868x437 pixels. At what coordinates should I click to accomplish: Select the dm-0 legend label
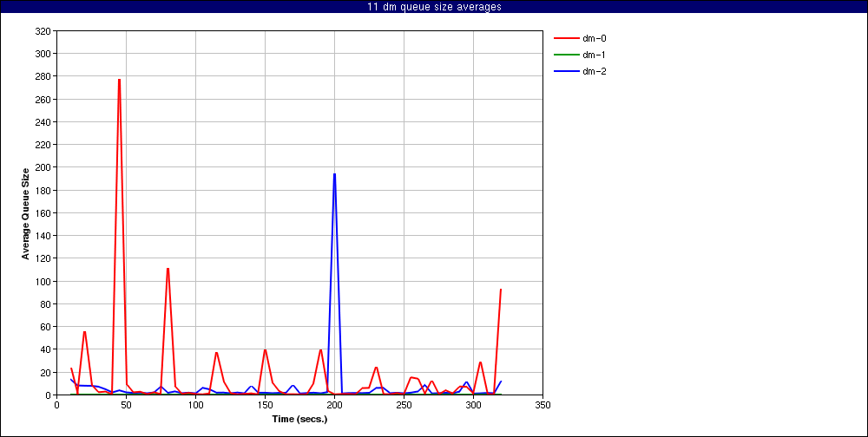coord(594,38)
